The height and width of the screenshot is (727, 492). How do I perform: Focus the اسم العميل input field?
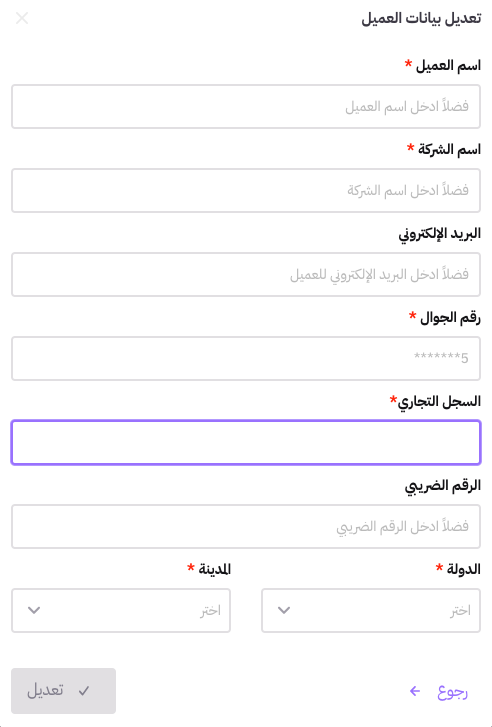pos(246,106)
